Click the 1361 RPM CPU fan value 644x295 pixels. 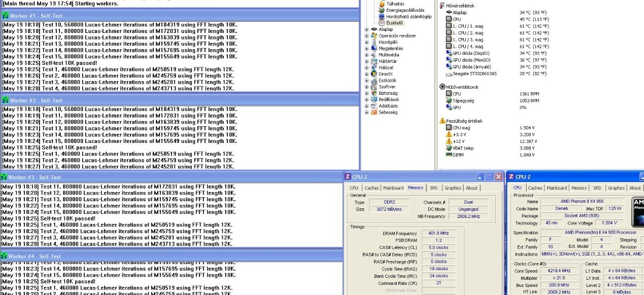pyautogui.click(x=529, y=94)
